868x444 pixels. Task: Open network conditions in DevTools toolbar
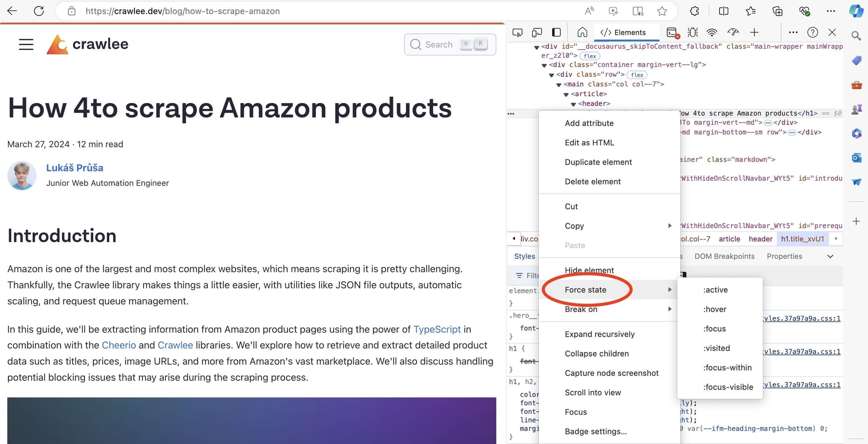[x=711, y=32]
